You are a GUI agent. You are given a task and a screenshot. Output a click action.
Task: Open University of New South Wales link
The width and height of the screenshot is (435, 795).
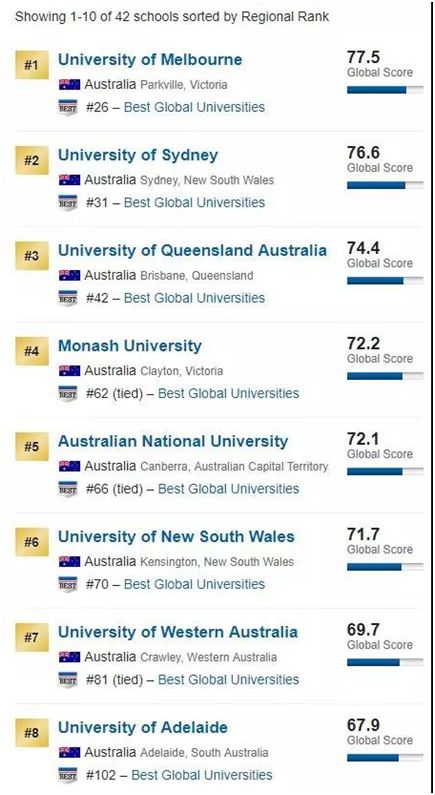(x=176, y=536)
